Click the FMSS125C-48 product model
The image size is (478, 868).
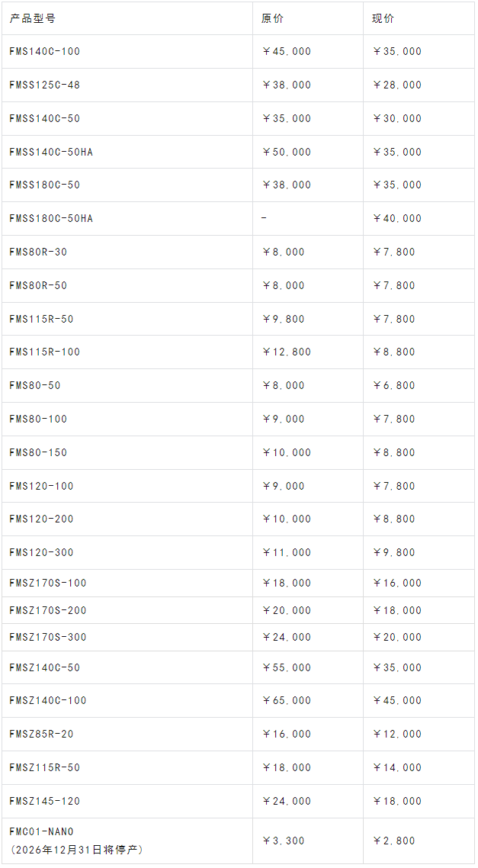pyautogui.click(x=44, y=85)
